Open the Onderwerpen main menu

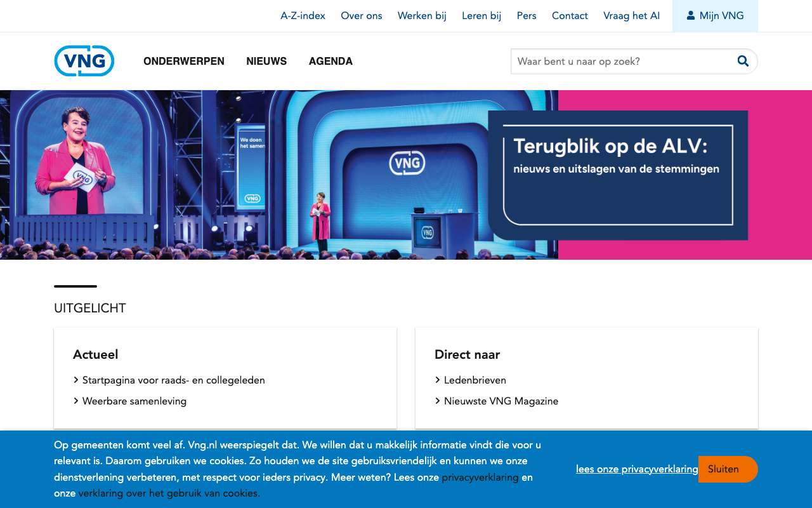184,62
